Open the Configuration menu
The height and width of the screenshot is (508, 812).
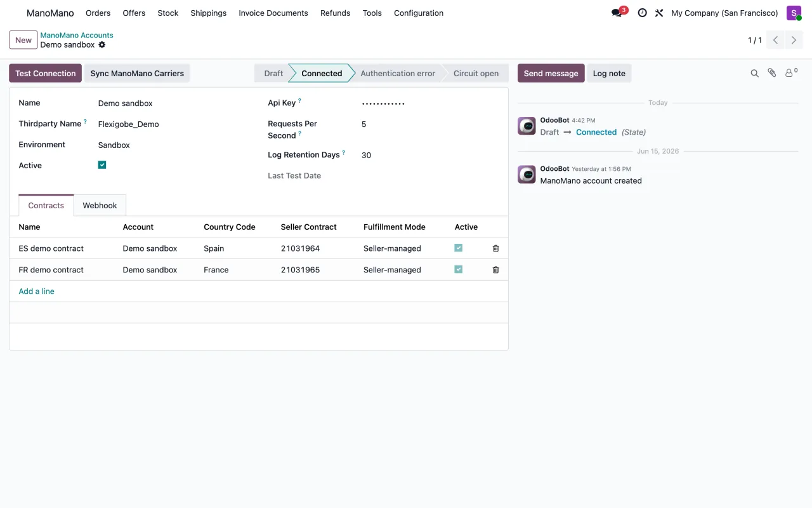[419, 13]
